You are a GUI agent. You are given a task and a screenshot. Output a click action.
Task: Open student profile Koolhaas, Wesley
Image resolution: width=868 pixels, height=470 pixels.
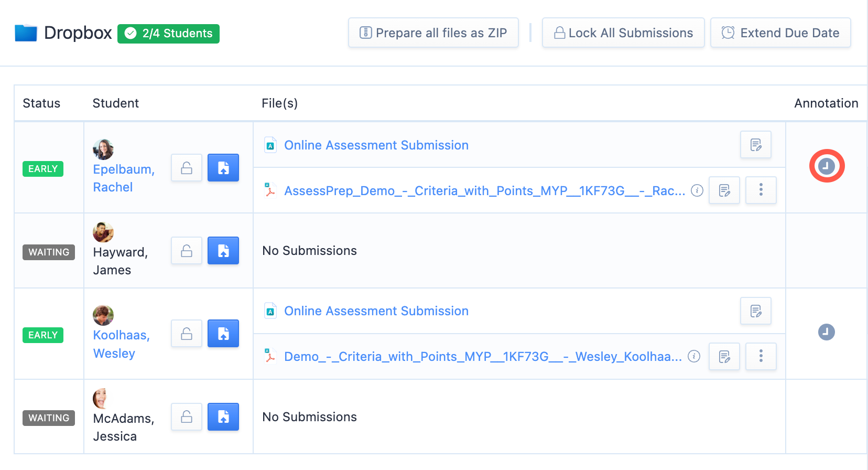(121, 344)
